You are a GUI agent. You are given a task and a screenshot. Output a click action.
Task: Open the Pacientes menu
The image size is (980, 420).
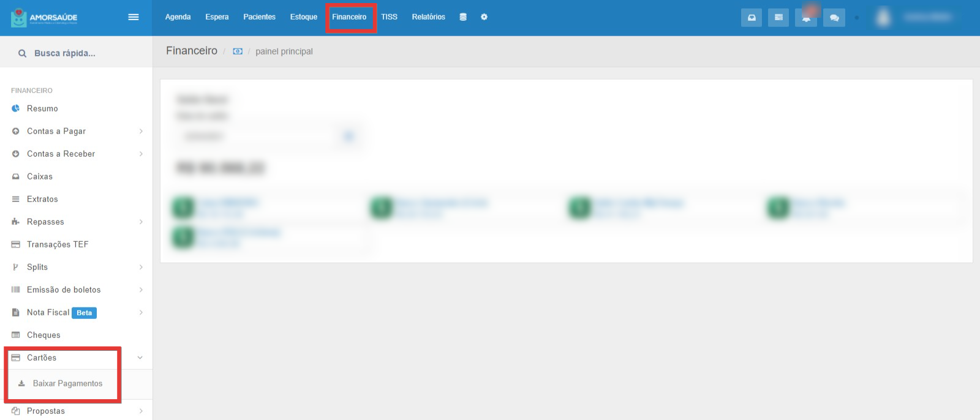[259, 17]
